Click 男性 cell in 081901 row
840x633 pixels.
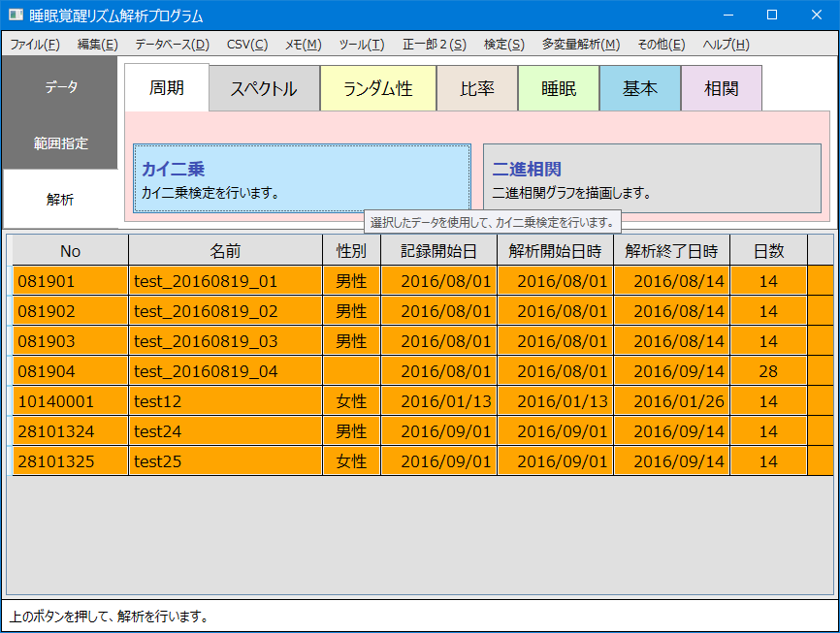(x=351, y=280)
